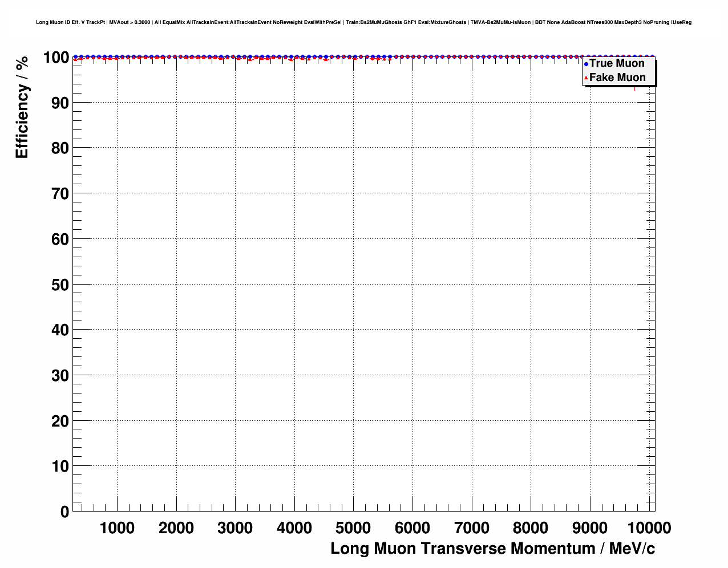Select the 5000 tick label on x-axis
Viewport: 728px width, 568px height.
(353, 528)
